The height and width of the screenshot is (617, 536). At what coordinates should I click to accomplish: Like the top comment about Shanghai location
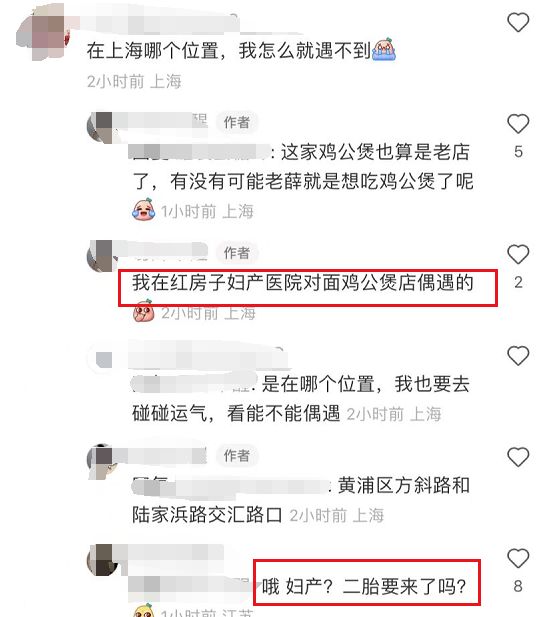(518, 22)
